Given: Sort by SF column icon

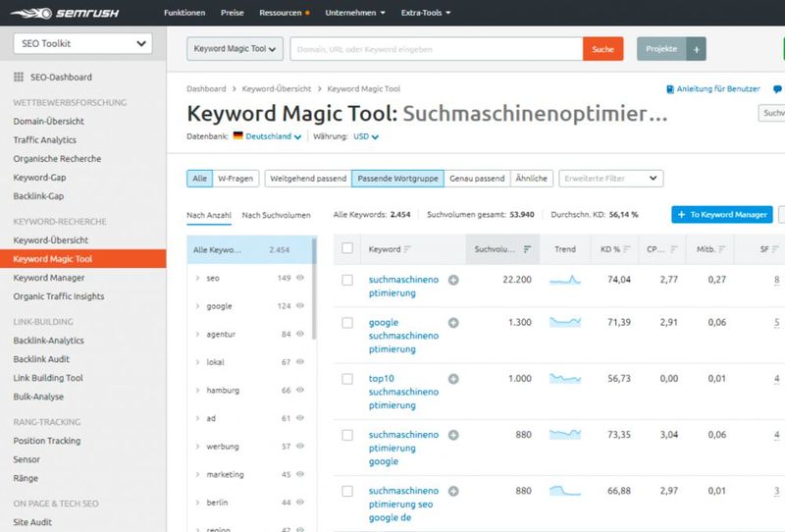Looking at the screenshot, I should click(x=775, y=249).
